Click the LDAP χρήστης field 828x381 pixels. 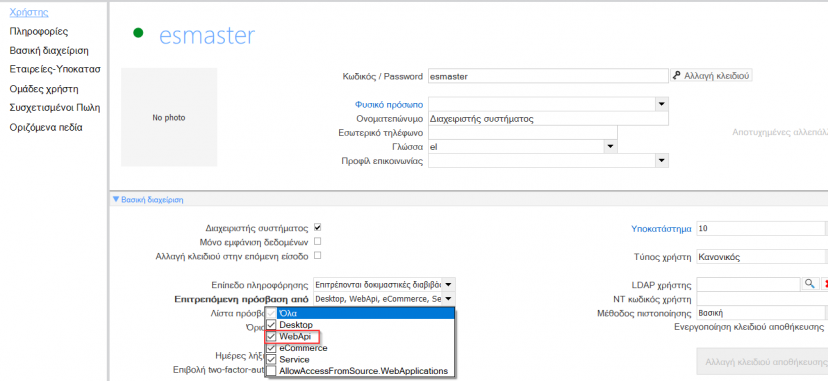[749, 285]
